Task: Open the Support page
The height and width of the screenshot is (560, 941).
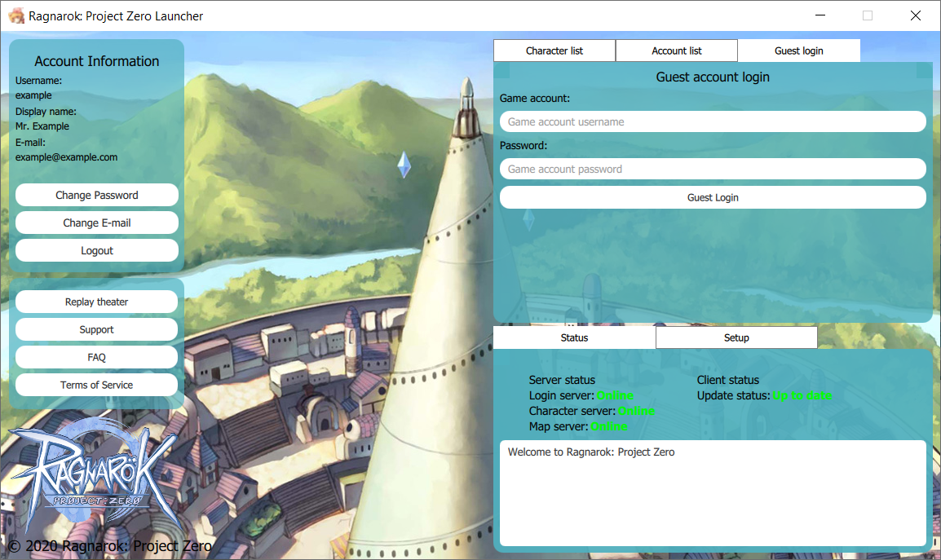Action: coord(96,329)
